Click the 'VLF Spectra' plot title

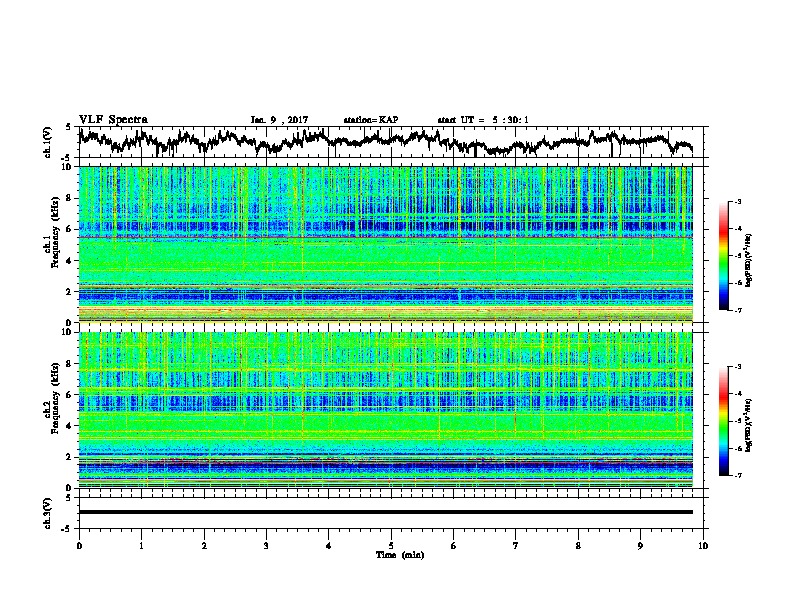tap(113, 120)
